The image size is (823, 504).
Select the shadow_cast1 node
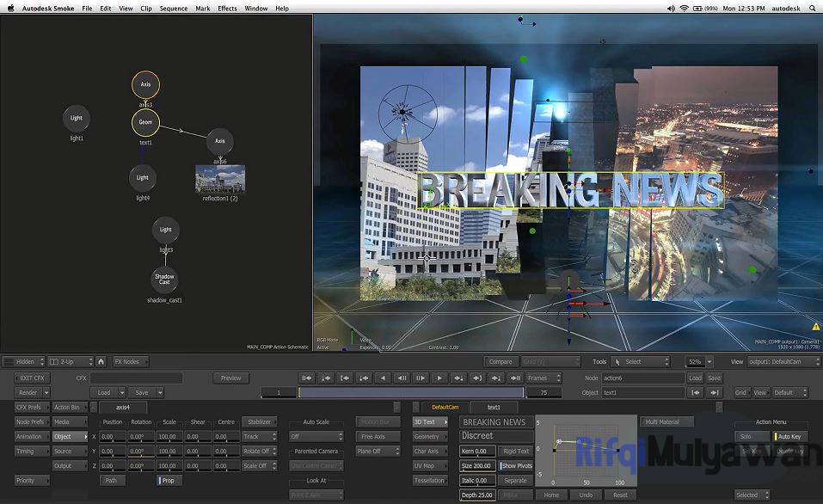pos(164,278)
